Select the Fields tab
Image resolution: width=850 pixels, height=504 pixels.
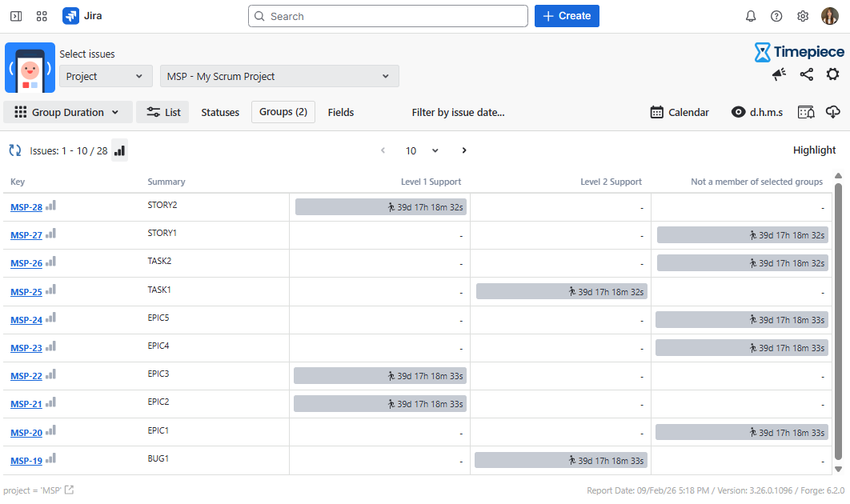(x=341, y=112)
